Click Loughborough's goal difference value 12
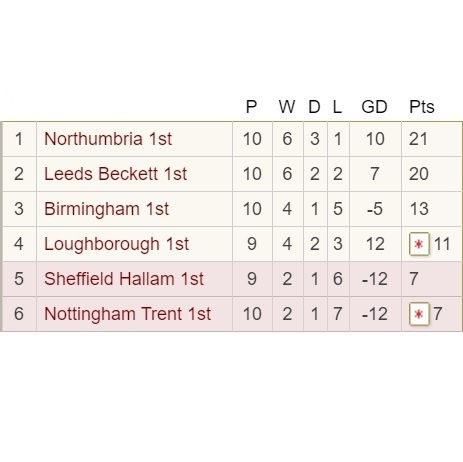This screenshot has width=463, height=462. (375, 244)
